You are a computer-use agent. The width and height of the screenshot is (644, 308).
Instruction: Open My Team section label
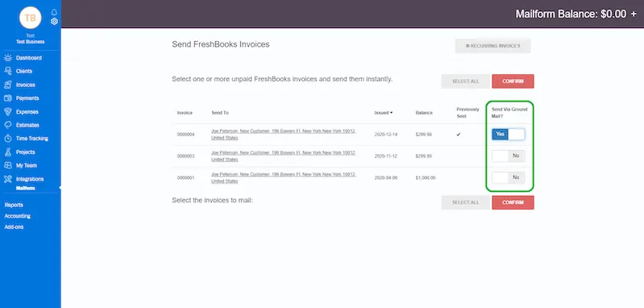pos(27,165)
